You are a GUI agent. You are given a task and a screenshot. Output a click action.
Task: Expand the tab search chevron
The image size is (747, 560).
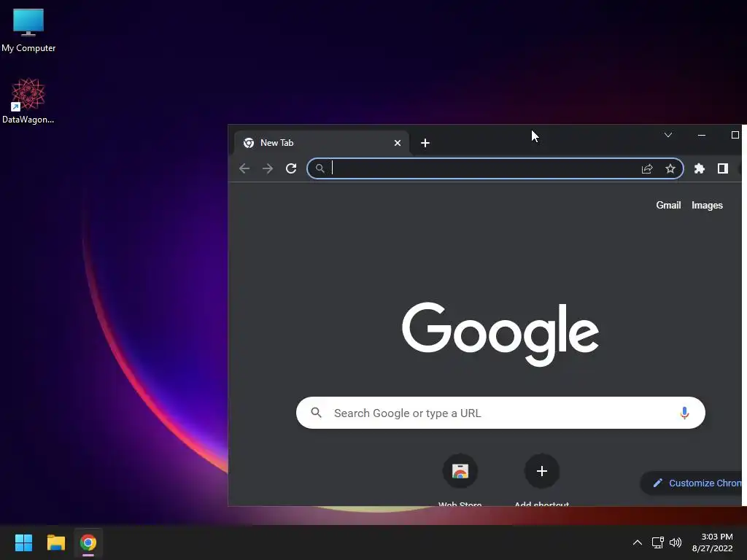coord(668,135)
